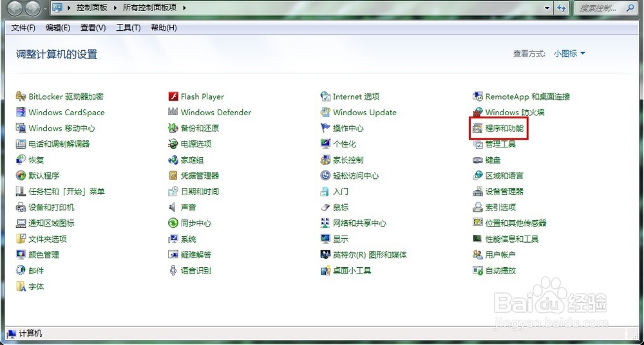Click the 操作中心 flag icon
The height and width of the screenshot is (345, 644).
[x=326, y=128]
